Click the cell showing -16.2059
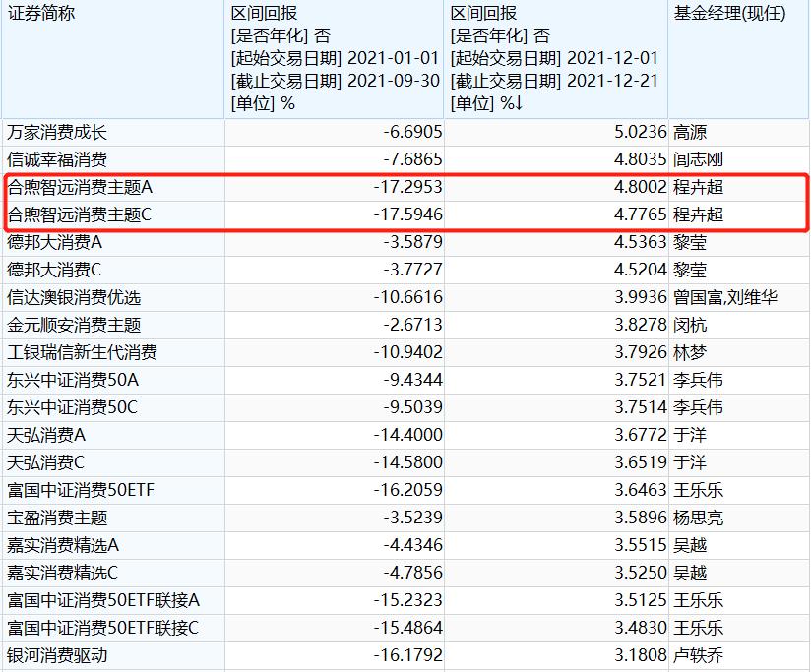 [x=408, y=490]
